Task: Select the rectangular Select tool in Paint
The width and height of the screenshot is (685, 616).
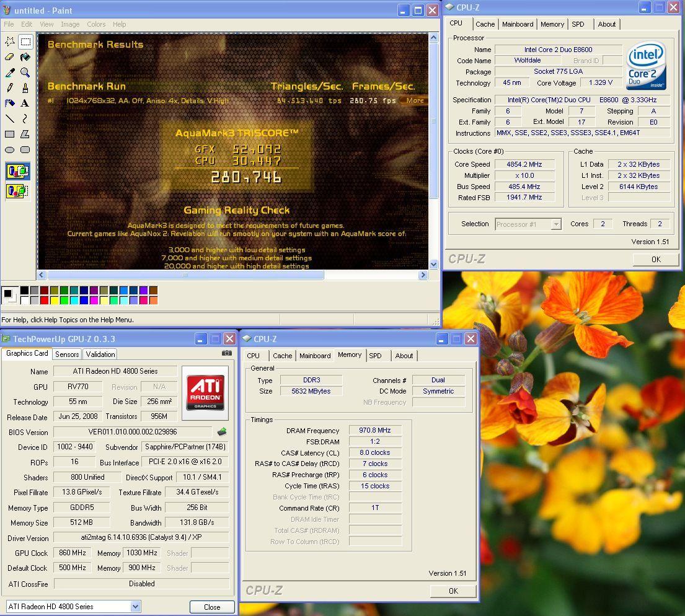Action: tap(25, 42)
